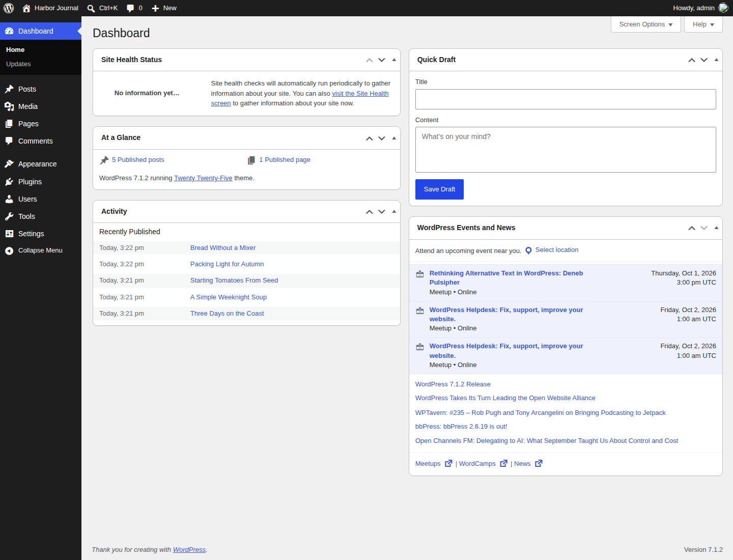Screen dimensions: 733x560
Task: Open A Simple Weeknight Soup post
Action: click(x=229, y=297)
